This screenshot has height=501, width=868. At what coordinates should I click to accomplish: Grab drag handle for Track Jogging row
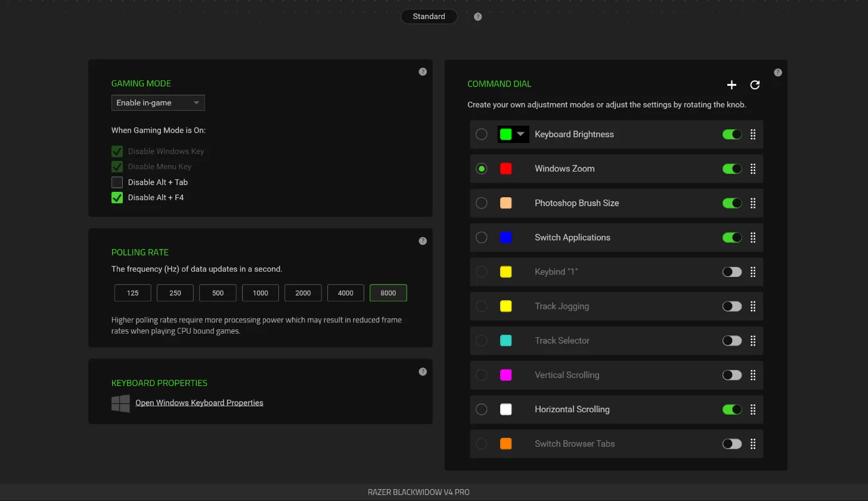coord(753,306)
